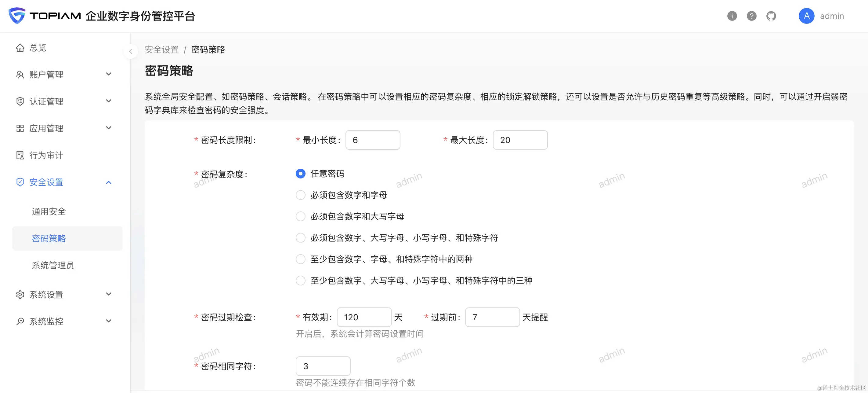Image resolution: width=868 pixels, height=393 pixels.
Task: Open the 通用安全 menu item
Action: point(49,212)
